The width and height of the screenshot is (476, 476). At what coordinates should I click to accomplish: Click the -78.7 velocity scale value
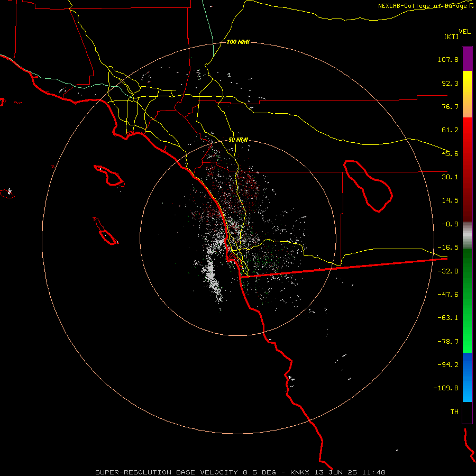point(448,342)
